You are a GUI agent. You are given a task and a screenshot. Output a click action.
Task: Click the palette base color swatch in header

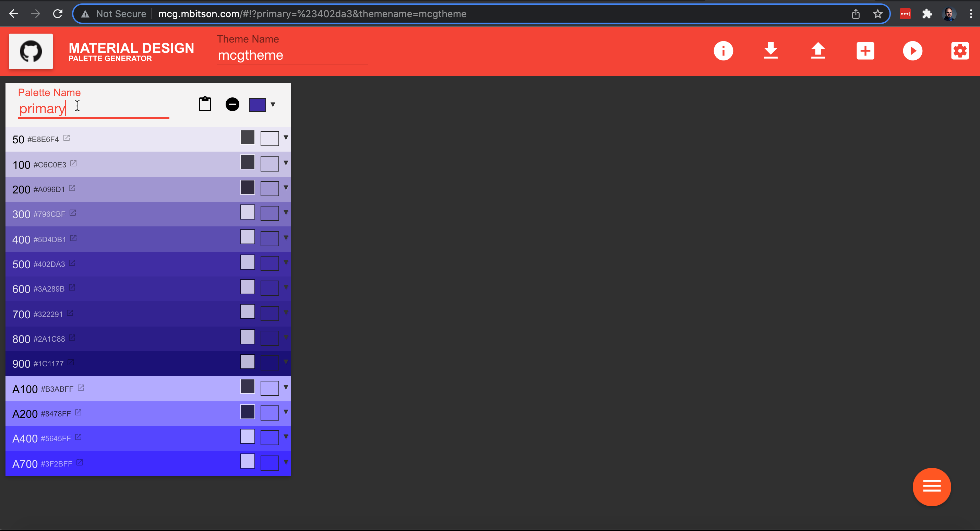point(257,105)
